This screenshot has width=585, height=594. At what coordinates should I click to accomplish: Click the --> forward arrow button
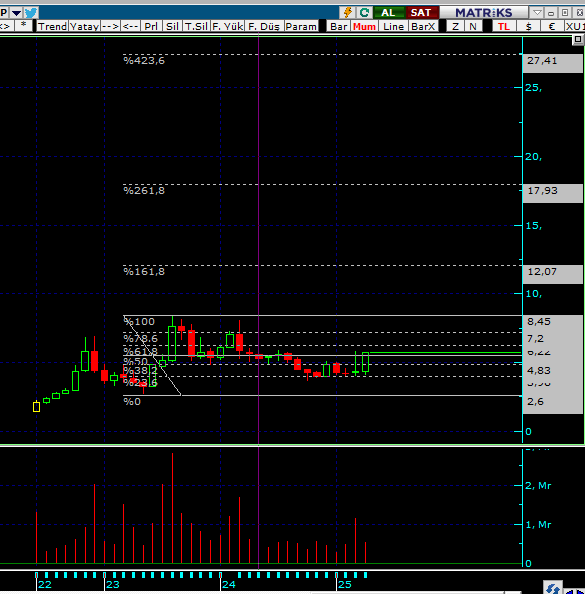[111, 26]
